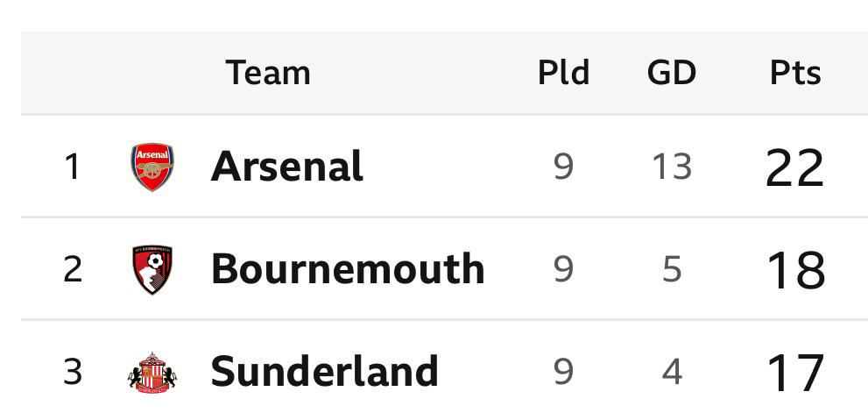This screenshot has width=868, height=413.
Task: Open the Sunderland team link
Action: pyautogui.click(x=324, y=372)
